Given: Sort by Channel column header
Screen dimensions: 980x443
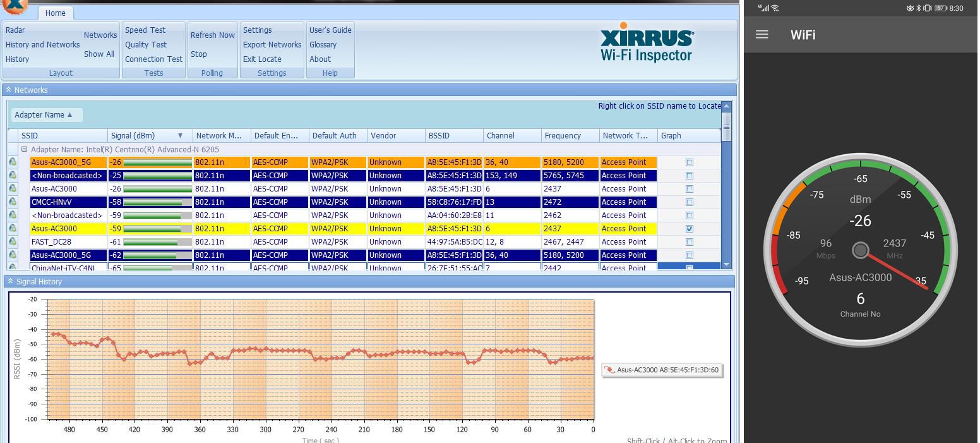Looking at the screenshot, I should [x=512, y=136].
